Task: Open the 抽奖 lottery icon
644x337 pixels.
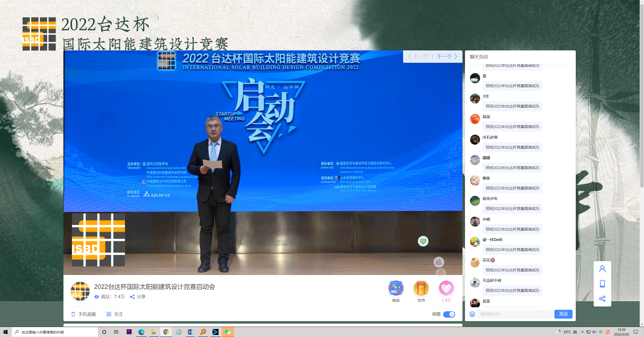Action: (396, 288)
